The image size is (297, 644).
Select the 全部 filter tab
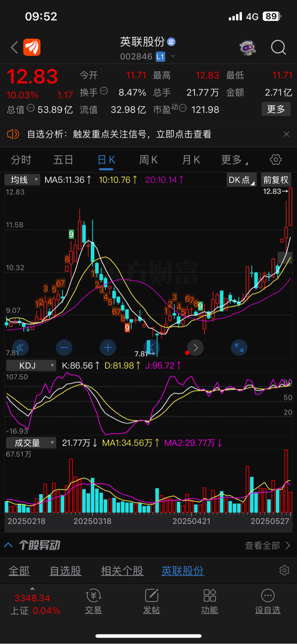click(19, 571)
